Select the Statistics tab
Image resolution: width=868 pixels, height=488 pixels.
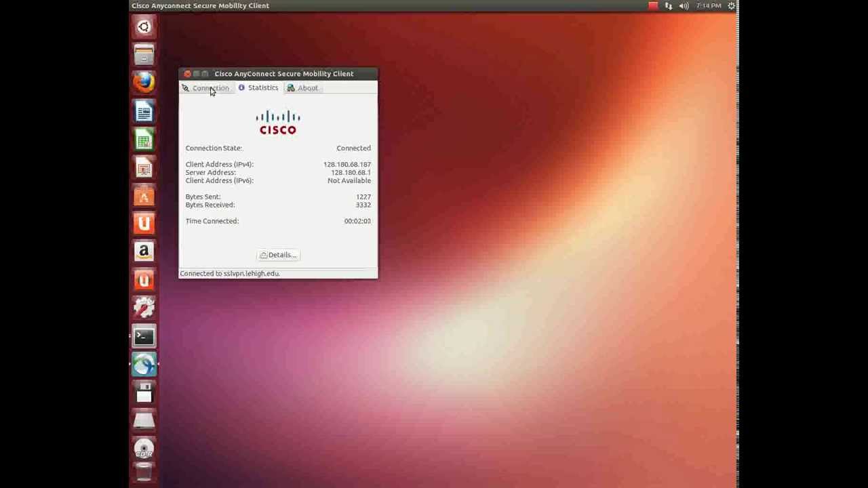tap(258, 88)
